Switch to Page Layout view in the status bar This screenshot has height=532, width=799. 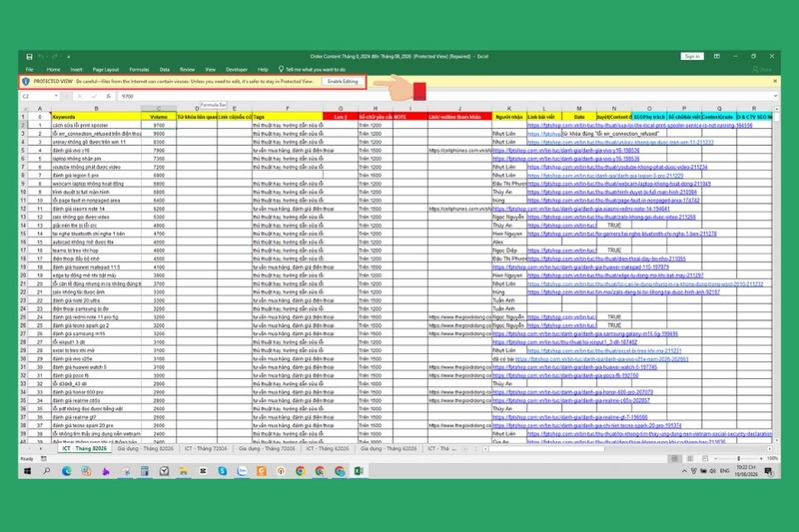point(690,459)
